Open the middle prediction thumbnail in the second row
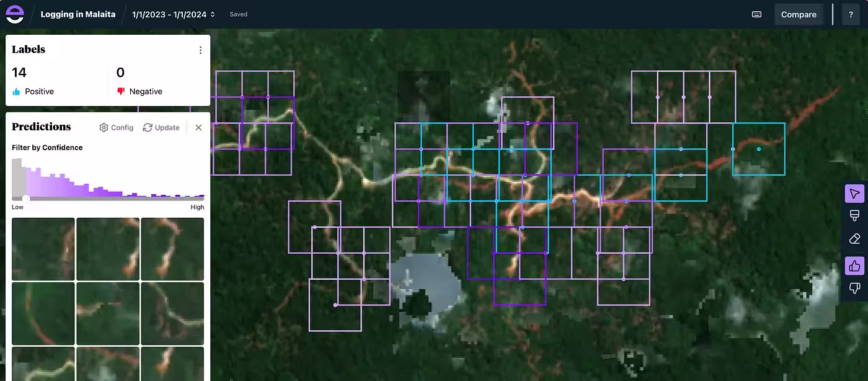 [x=108, y=313]
